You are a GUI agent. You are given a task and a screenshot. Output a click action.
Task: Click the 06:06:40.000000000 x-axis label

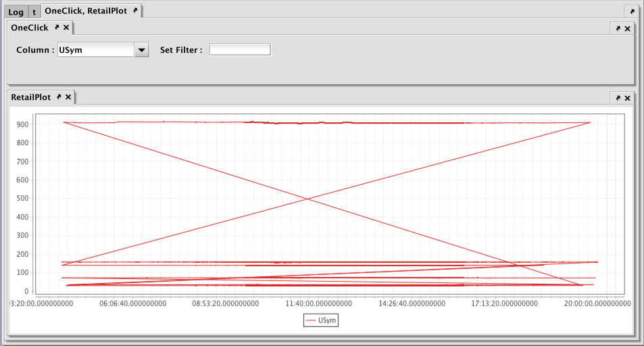[x=133, y=303]
